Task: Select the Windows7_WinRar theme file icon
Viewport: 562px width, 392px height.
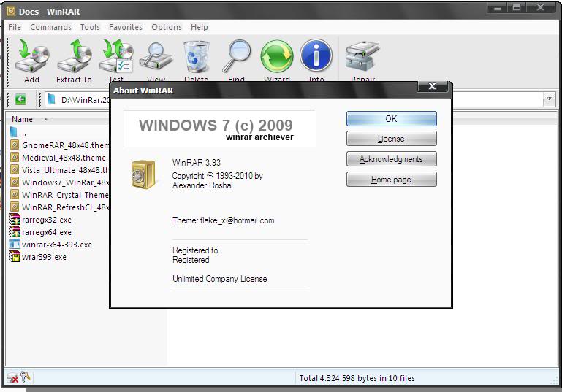Action: 15,182
